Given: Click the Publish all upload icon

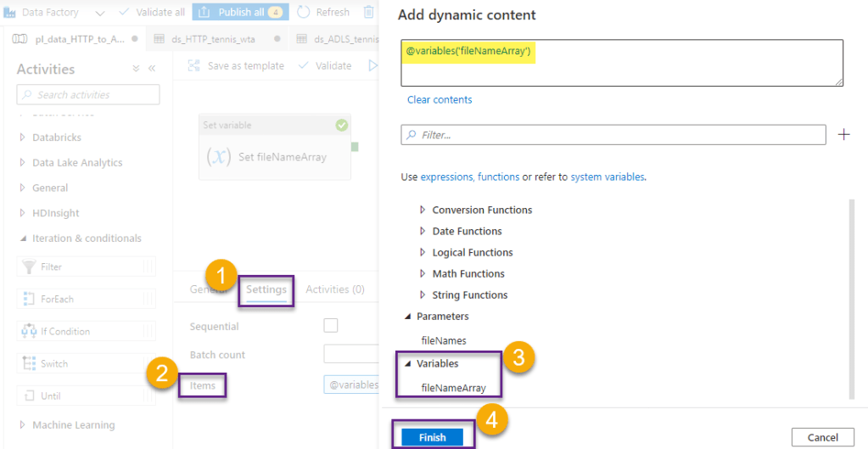Looking at the screenshot, I should (x=204, y=12).
